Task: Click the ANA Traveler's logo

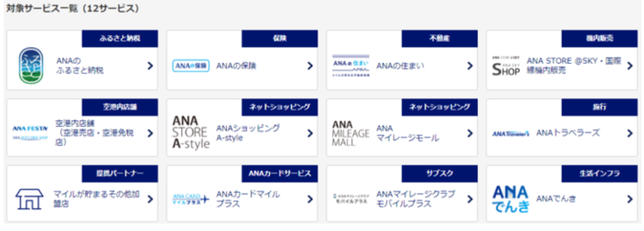Action: click(x=511, y=134)
